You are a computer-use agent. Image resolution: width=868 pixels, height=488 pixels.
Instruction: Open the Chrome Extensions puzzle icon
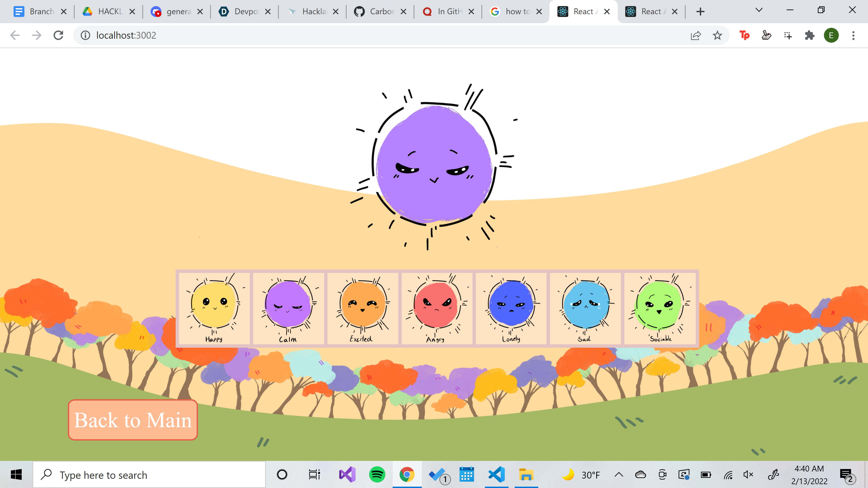[x=809, y=35]
